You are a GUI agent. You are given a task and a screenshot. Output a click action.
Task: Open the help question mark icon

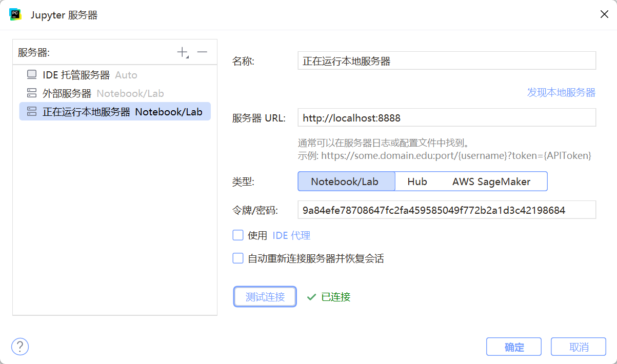click(20, 347)
